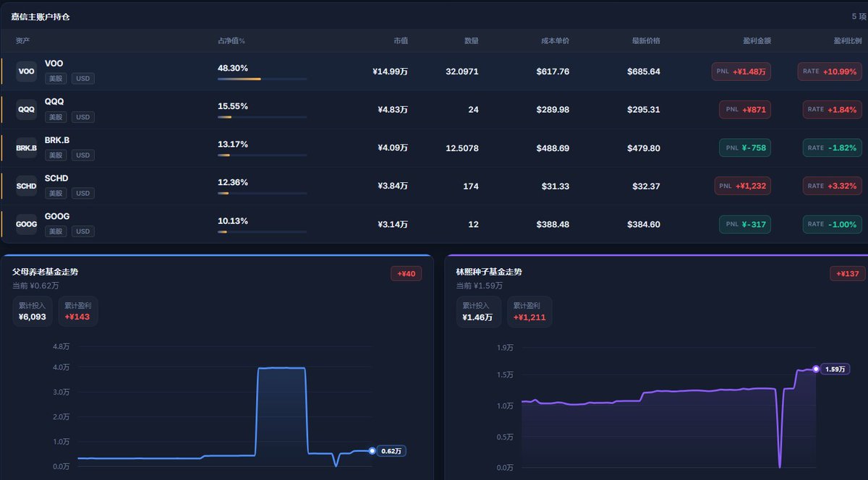
Task: Click the 美股 tag under QQQ
Action: [x=56, y=116]
